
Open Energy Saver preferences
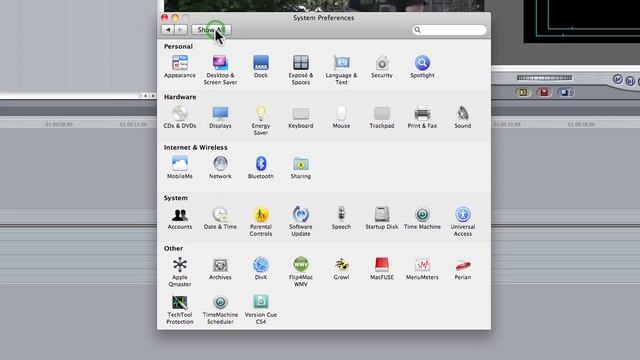pos(260,120)
